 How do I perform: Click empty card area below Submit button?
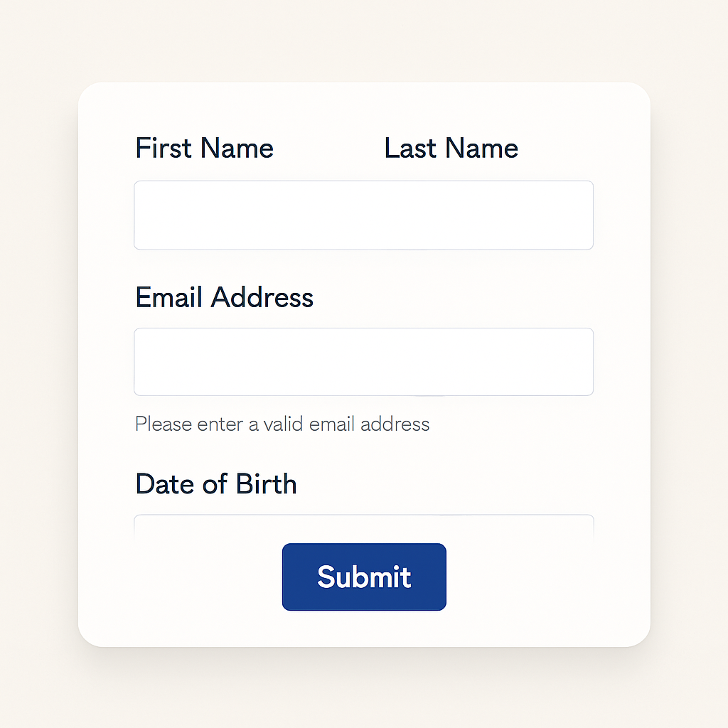pyautogui.click(x=363, y=629)
